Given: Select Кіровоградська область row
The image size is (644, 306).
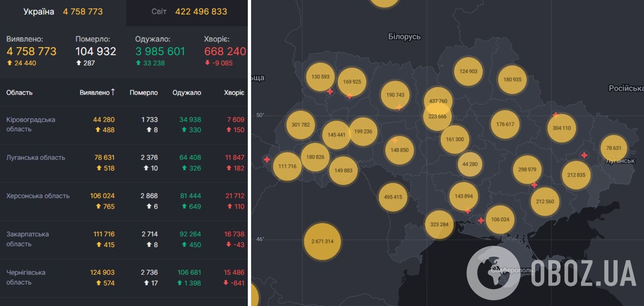Looking at the screenshot, I should pyautogui.click(x=124, y=125).
